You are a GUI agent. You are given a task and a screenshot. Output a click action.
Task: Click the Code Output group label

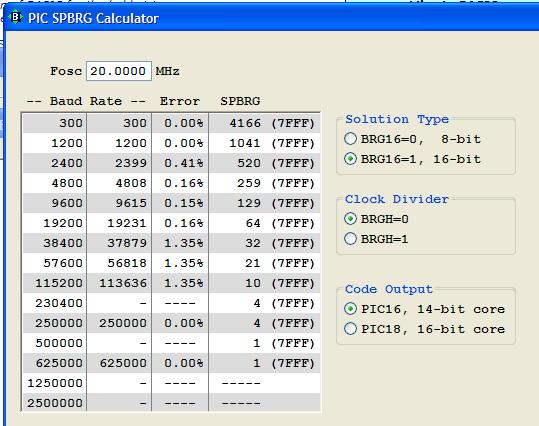[389, 289]
